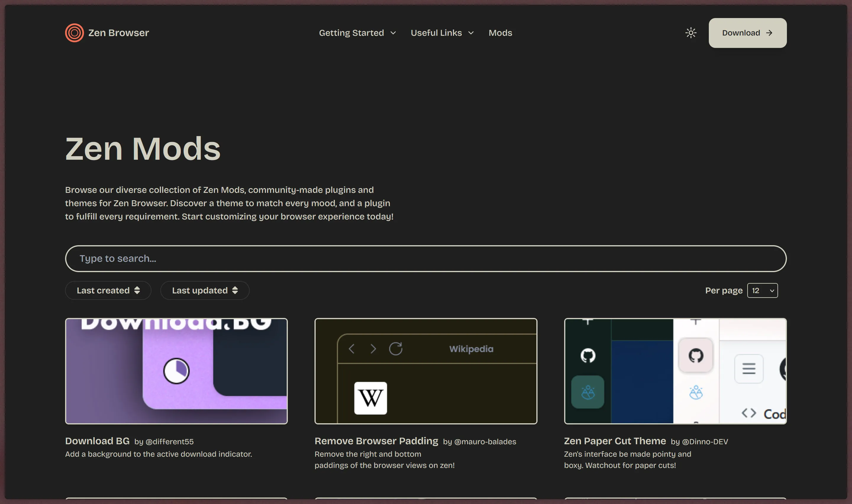Toggle light mode using the sun icon
This screenshot has width=852, height=504.
tap(691, 33)
